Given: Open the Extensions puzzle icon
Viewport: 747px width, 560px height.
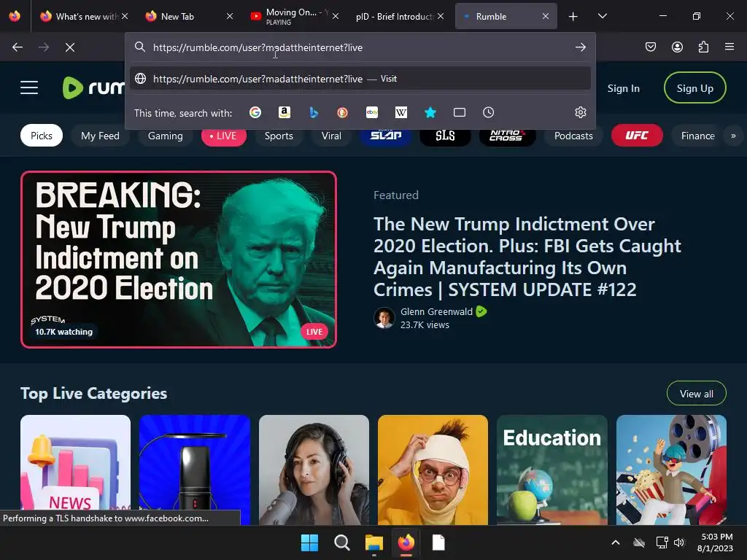Looking at the screenshot, I should point(703,47).
